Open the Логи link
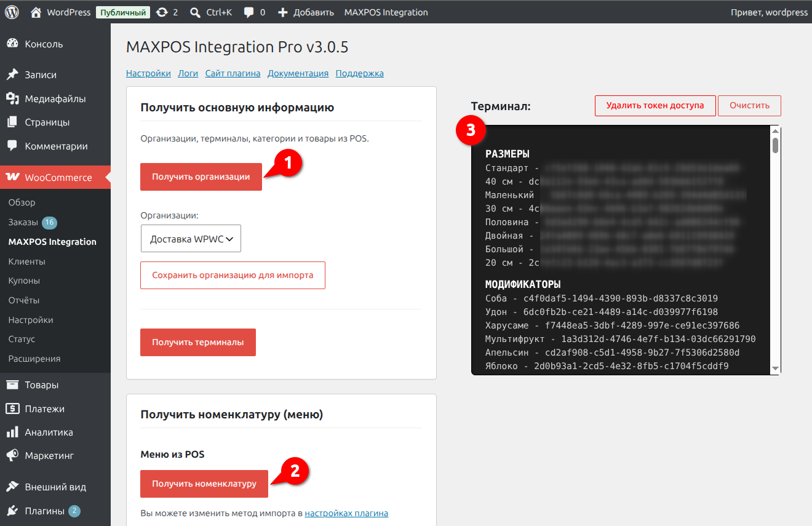Image resolution: width=812 pixels, height=526 pixels. 188,73
